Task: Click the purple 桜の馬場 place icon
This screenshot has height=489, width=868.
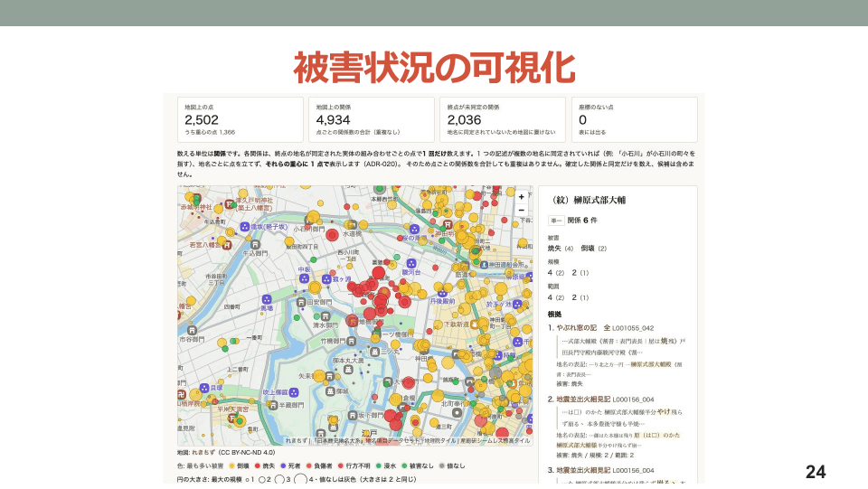Action: (x=415, y=229)
